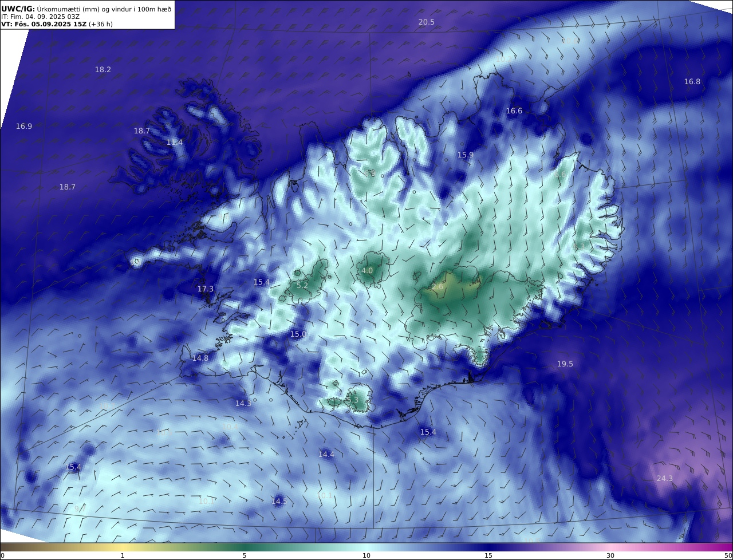This screenshot has width=733, height=560.
Task: Click the valid time line 'VT: Fös. 05.09.2025 15Z'
Action: (x=43, y=24)
